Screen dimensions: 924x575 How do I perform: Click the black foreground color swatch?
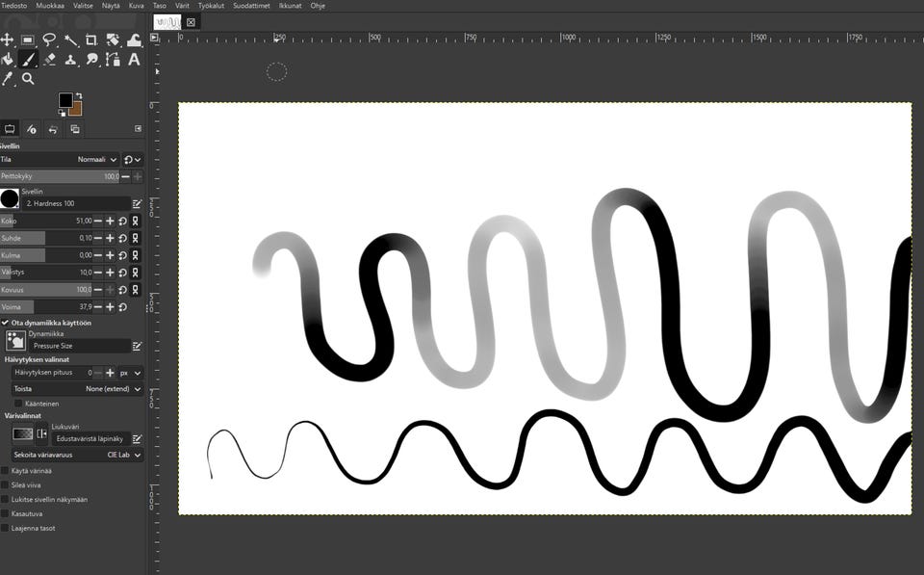pos(65,99)
